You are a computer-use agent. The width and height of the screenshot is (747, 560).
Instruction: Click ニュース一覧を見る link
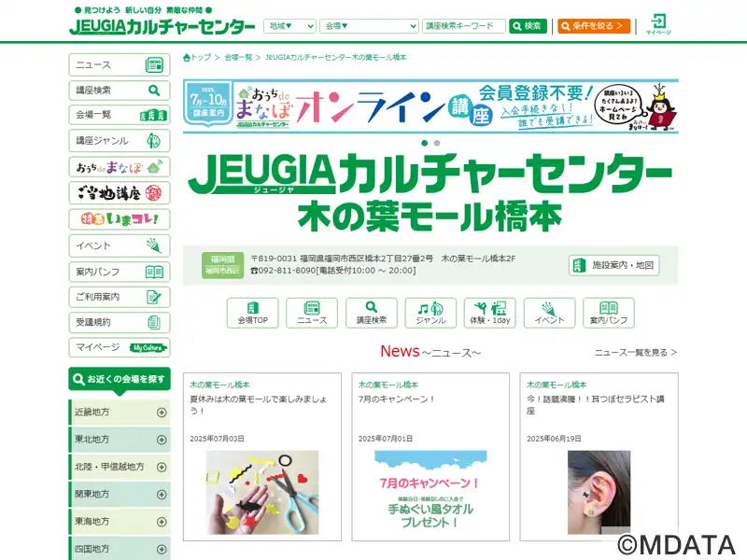(x=636, y=353)
